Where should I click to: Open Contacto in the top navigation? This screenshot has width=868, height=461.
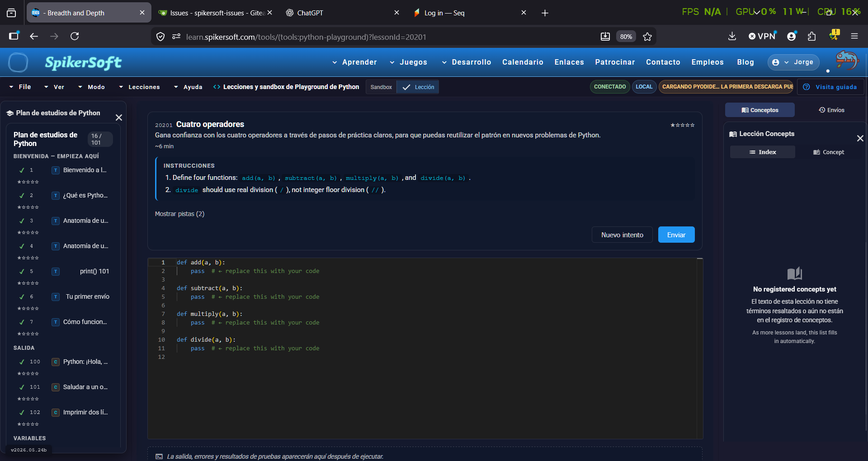coord(663,62)
